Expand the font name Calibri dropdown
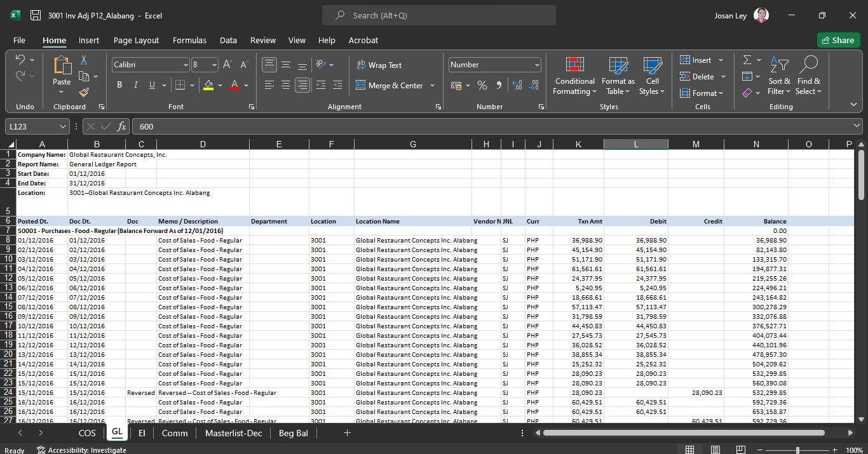 click(186, 65)
